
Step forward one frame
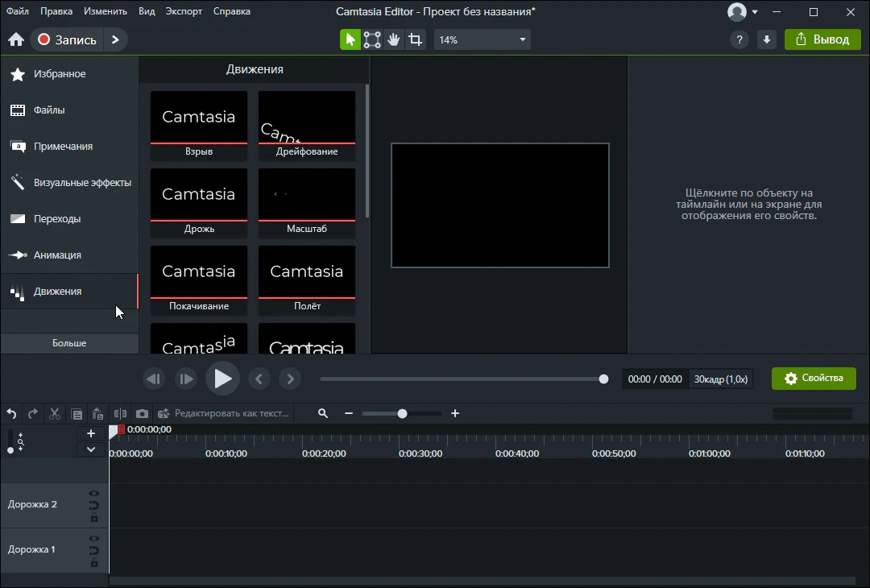coord(186,379)
